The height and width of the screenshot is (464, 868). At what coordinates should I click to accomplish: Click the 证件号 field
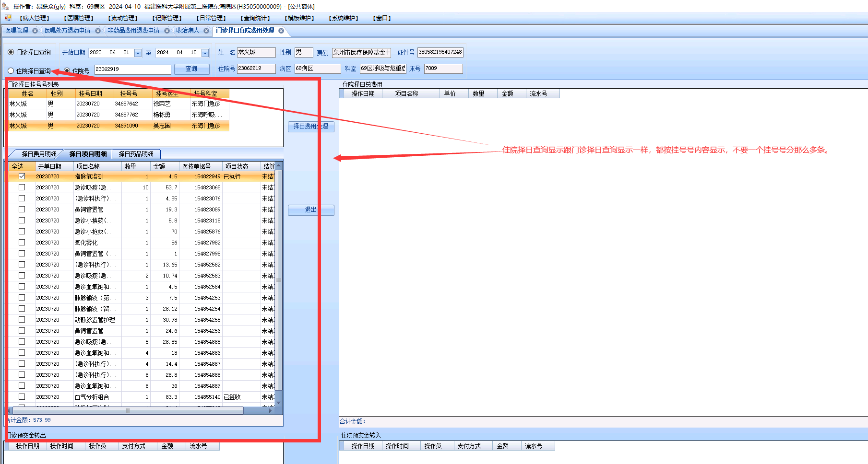pyautogui.click(x=440, y=52)
